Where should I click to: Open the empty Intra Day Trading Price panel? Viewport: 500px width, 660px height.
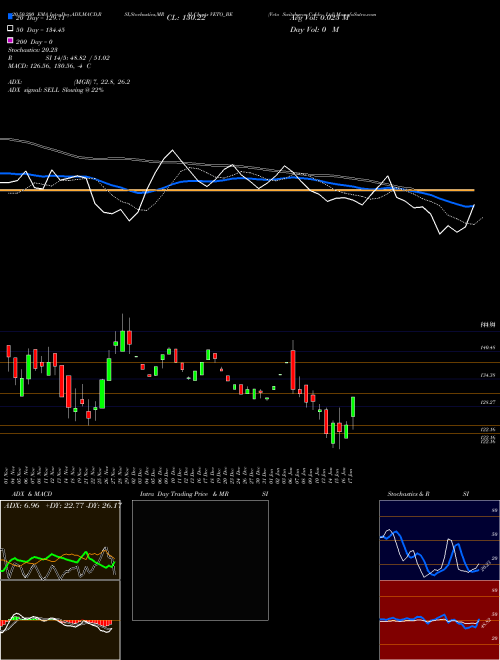tap(200, 560)
